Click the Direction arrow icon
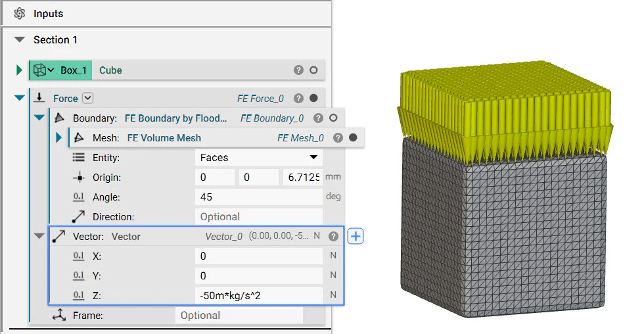 pos(78,216)
